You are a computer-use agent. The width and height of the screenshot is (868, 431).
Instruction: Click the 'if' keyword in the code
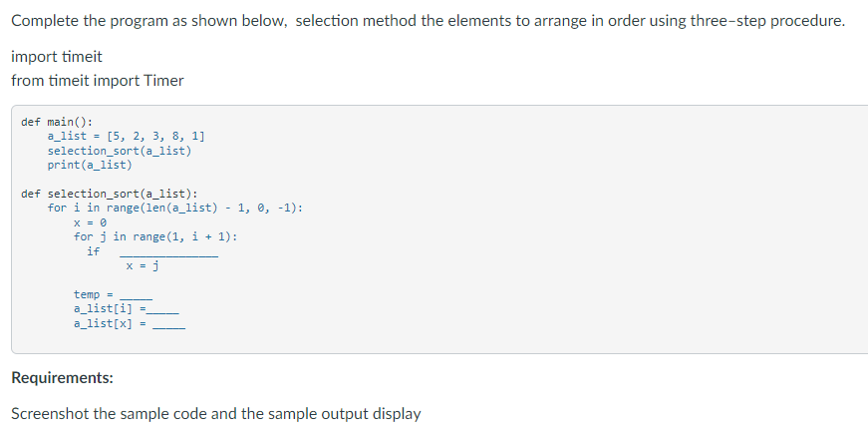(x=93, y=251)
